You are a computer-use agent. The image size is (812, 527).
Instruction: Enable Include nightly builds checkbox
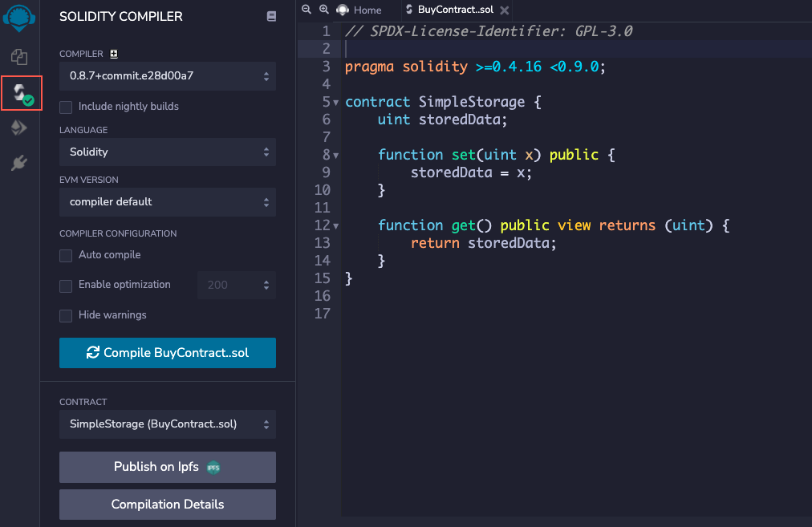(x=66, y=107)
